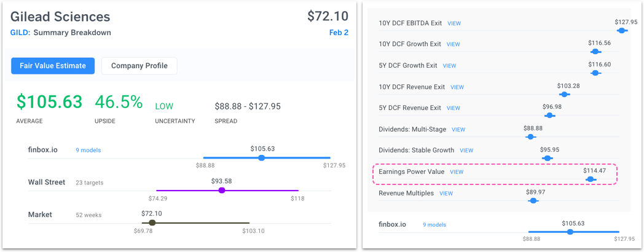644x252 pixels.
Task: View the 10Y DCF Growth Exit model
Action: pyautogui.click(x=453, y=44)
